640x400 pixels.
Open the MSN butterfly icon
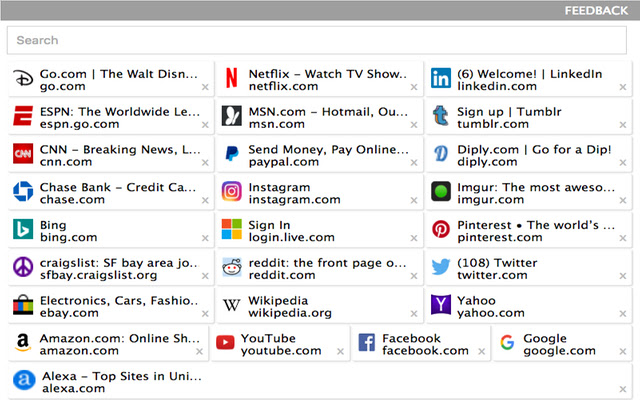point(231,116)
